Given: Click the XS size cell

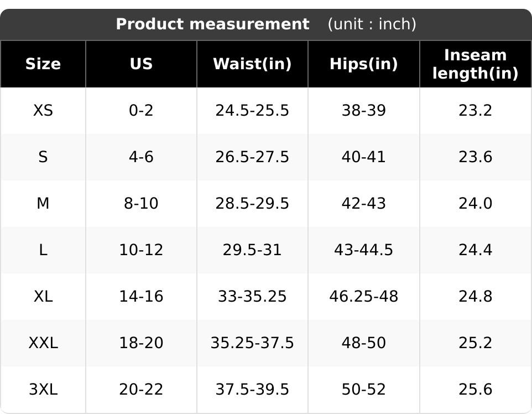Looking at the screenshot, I should [x=43, y=110].
